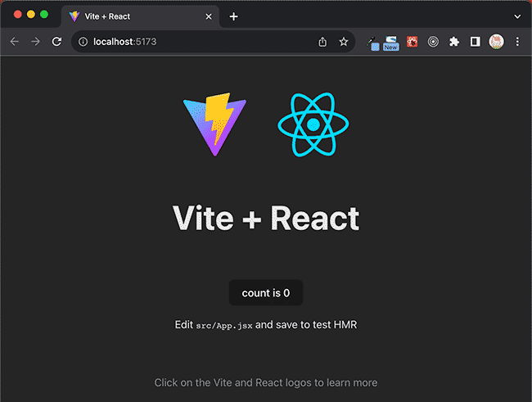532x402 pixels.
Task: Open the Extensions puzzle menu
Action: [454, 42]
